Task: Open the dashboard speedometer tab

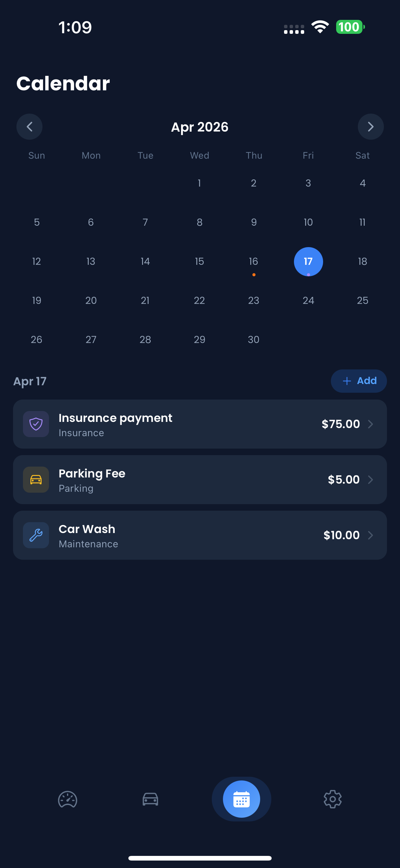Action: pyautogui.click(x=68, y=799)
